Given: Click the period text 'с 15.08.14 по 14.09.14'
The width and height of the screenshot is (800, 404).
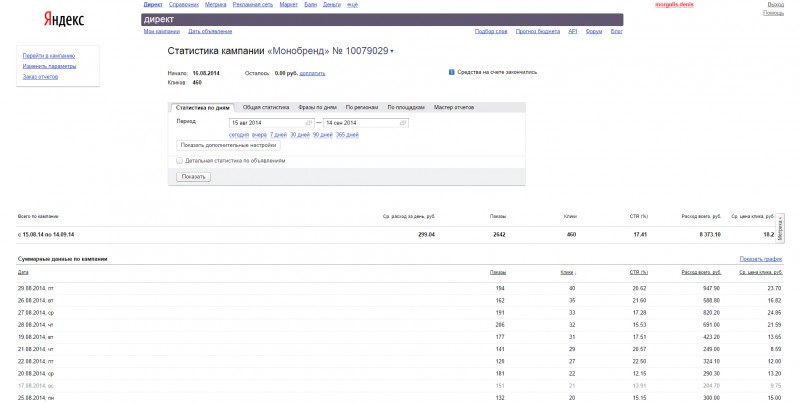Looking at the screenshot, I should [x=46, y=235].
